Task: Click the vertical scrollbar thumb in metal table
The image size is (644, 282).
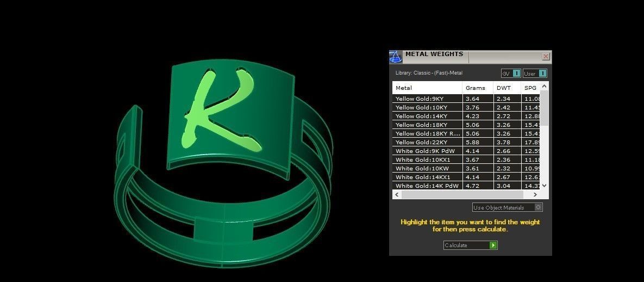Action: click(544, 108)
